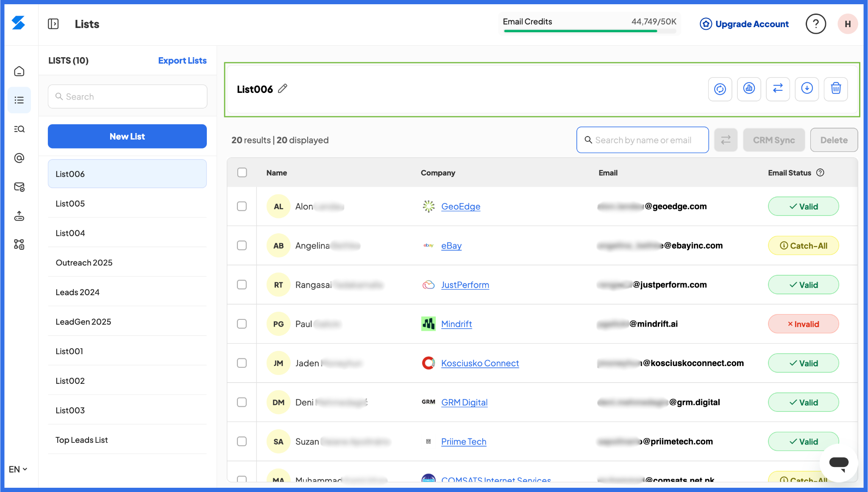Image resolution: width=868 pixels, height=492 pixels.
Task: Check the box for Deni row
Action: pos(242,402)
